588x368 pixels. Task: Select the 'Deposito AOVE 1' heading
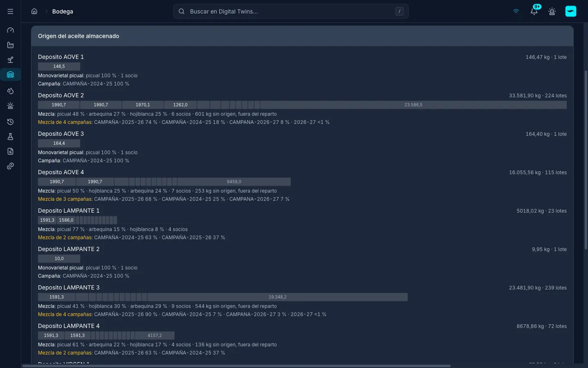coord(61,57)
